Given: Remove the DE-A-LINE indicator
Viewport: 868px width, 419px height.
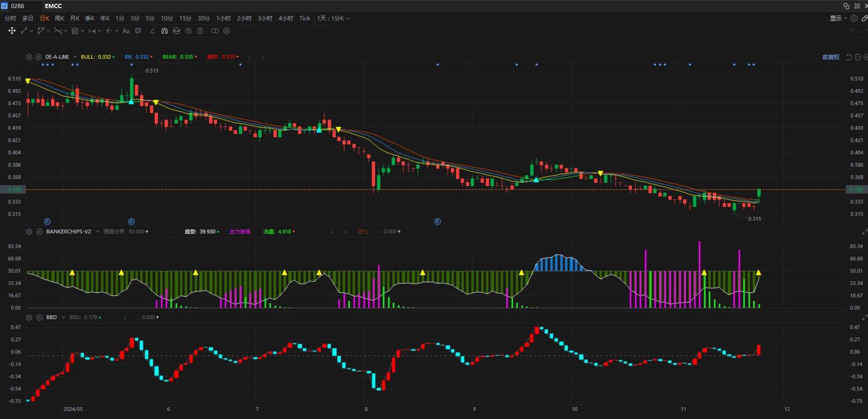Looking at the screenshot, I should coord(39,57).
